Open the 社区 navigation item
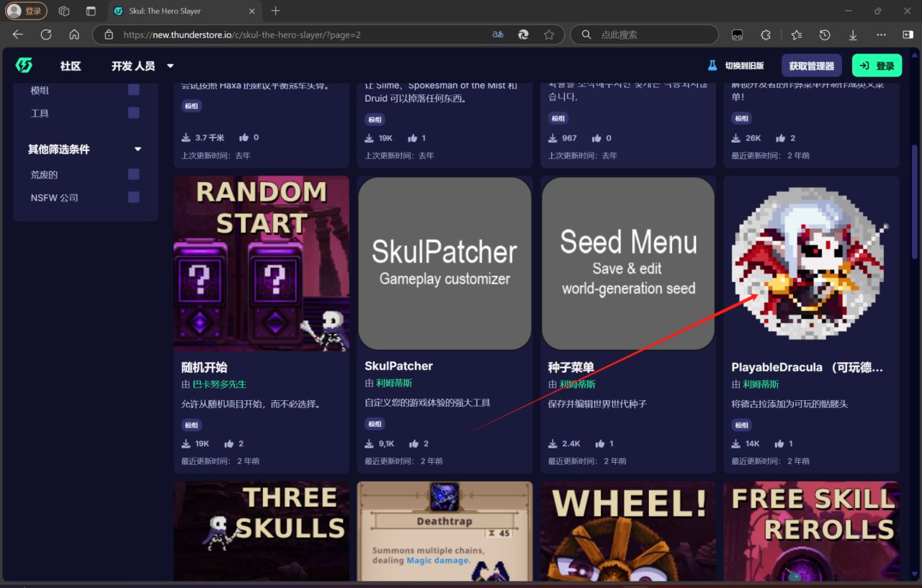Screen dimensions: 922x588 [71, 65]
